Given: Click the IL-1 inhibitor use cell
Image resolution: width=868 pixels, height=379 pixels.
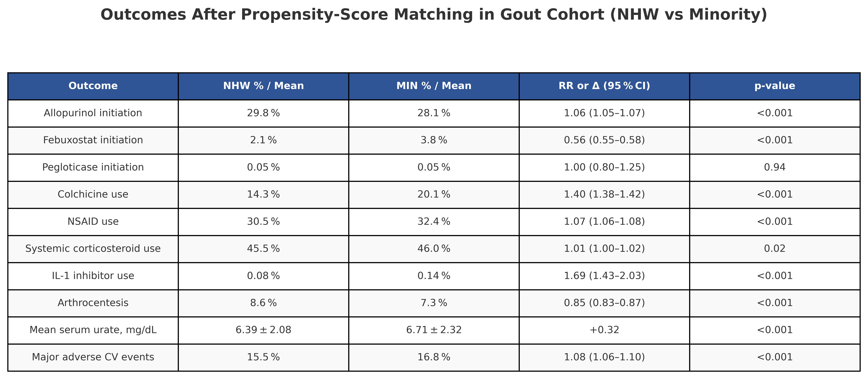Looking at the screenshot, I should coord(93,276).
